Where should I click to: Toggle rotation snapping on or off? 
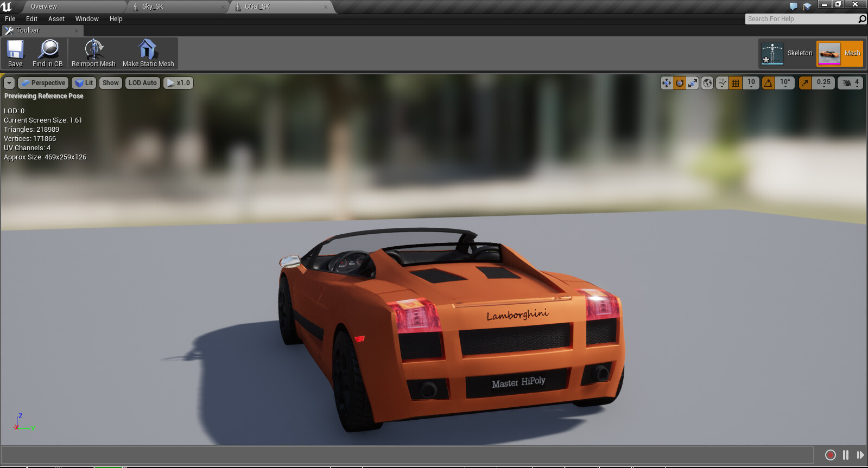[768, 83]
